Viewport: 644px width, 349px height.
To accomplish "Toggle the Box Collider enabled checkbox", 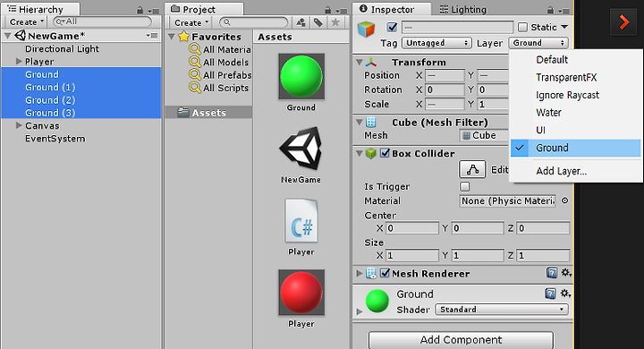I will tap(385, 153).
